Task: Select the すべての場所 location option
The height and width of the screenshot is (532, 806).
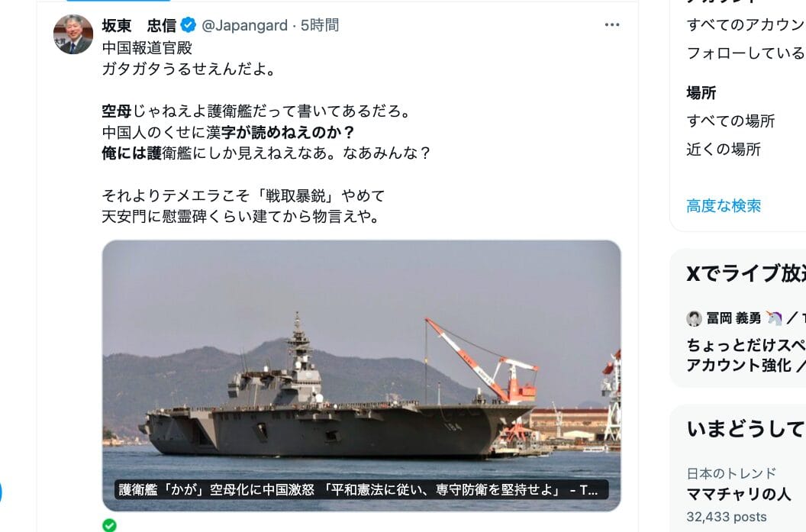Action: 730,121
